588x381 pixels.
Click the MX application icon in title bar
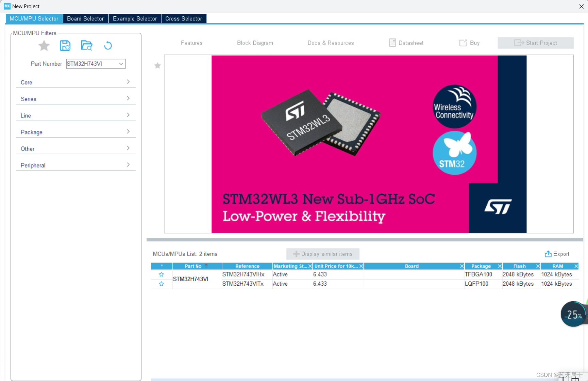pos(7,6)
